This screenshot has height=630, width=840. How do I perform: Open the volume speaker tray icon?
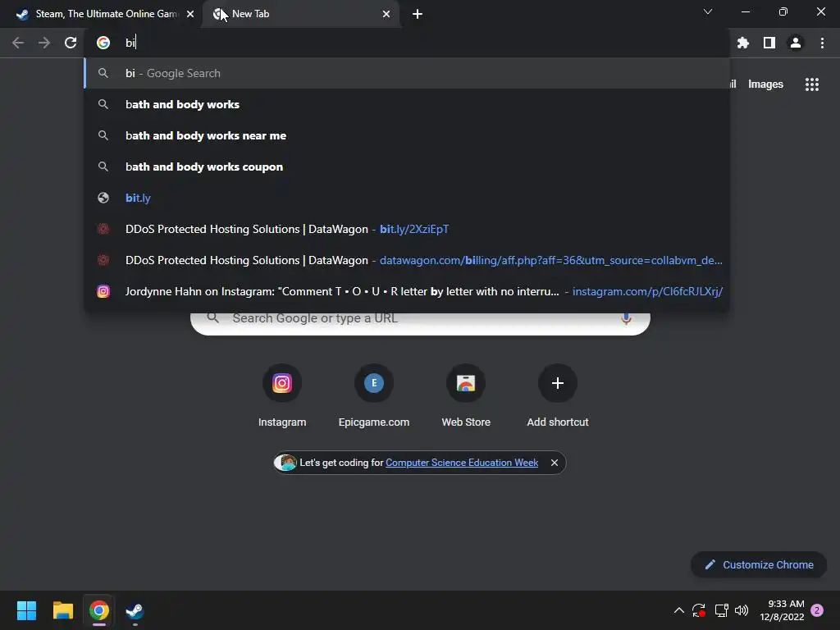[x=742, y=610]
